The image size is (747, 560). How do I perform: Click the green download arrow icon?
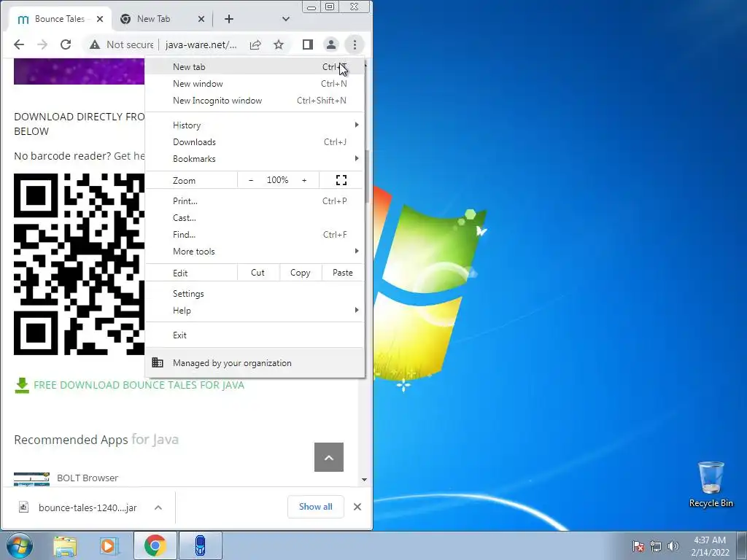[22, 385]
